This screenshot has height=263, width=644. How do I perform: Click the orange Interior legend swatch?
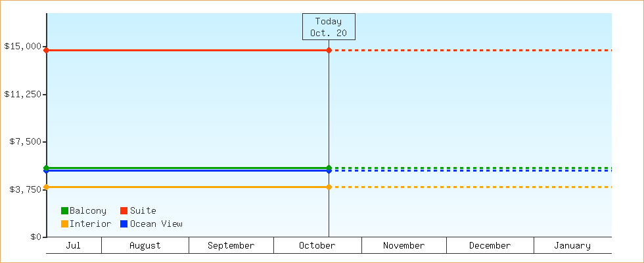[64, 224]
